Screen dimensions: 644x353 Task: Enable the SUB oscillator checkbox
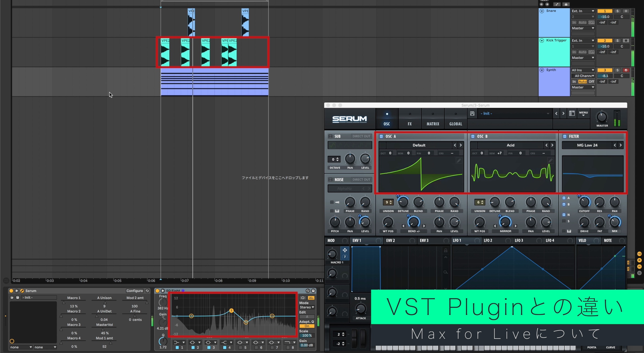coord(330,136)
